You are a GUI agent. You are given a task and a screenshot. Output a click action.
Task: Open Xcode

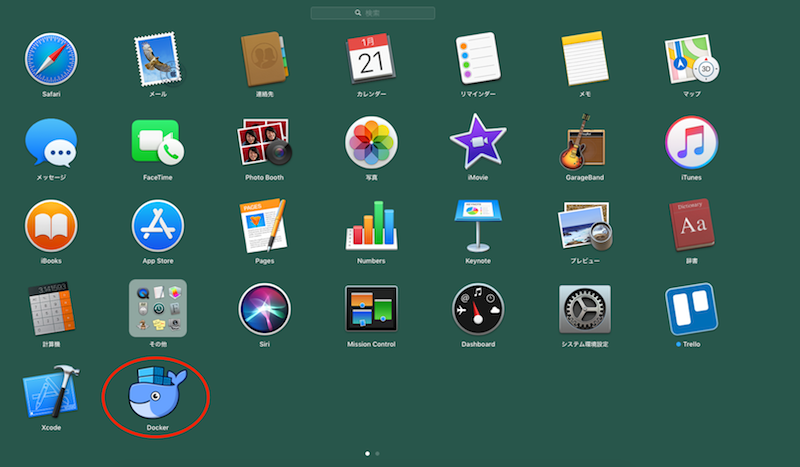(x=51, y=392)
